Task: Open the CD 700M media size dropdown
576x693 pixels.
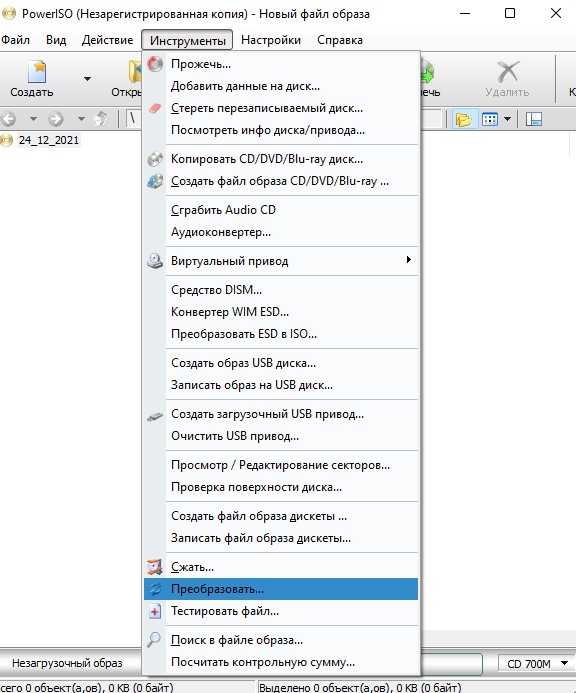Action: [537, 664]
